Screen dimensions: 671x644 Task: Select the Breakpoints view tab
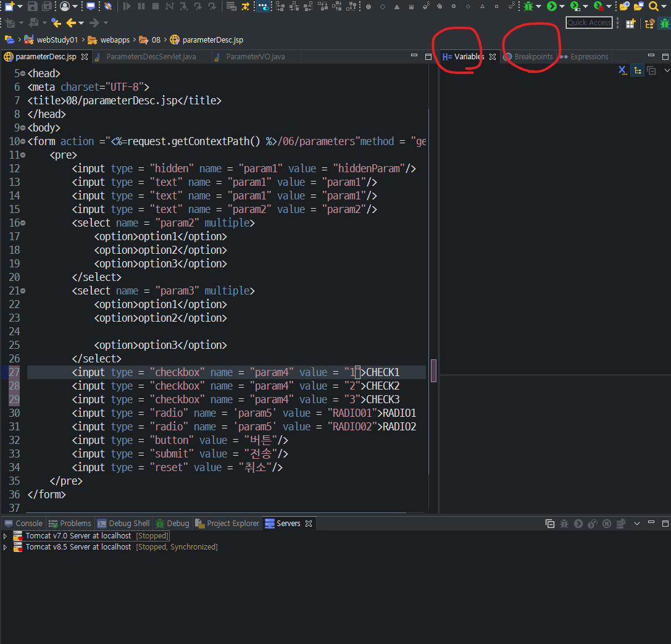tap(528, 56)
